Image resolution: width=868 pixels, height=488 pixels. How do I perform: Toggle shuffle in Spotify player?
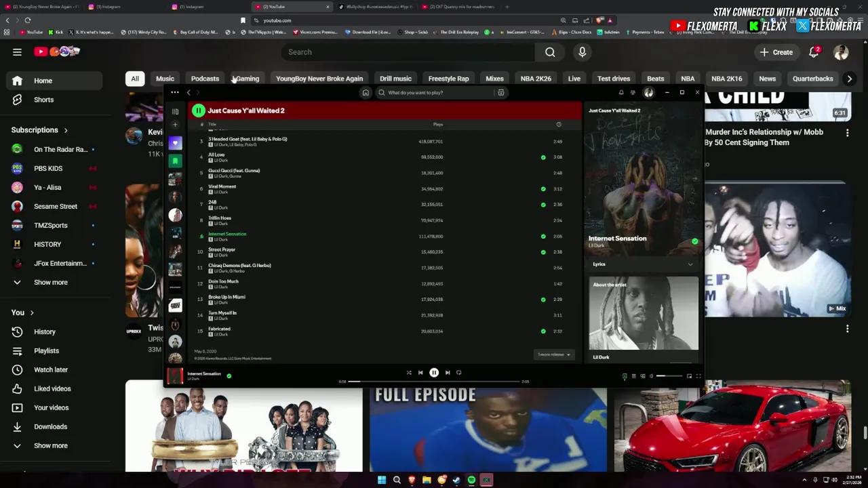(x=408, y=373)
